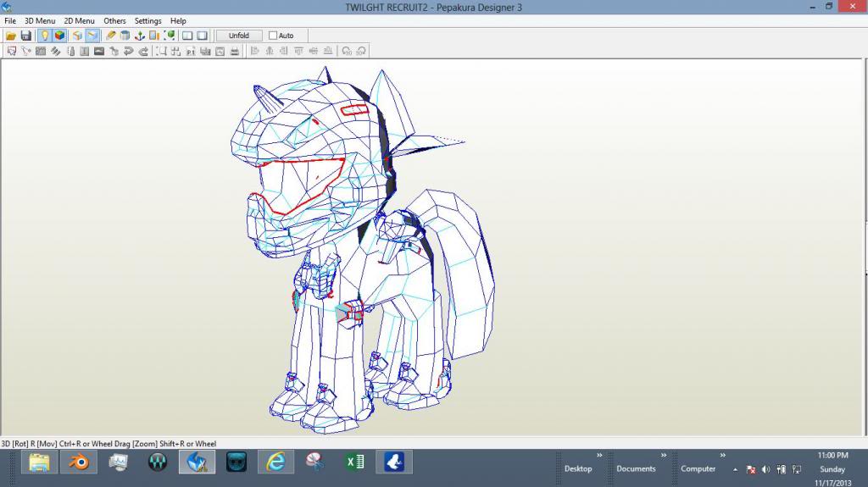The width and height of the screenshot is (868, 487).
Task: Click the Open file folder icon
Action: [x=10, y=36]
